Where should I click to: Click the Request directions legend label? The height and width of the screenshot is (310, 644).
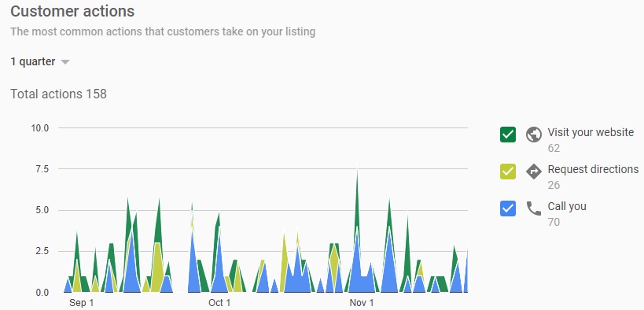(x=593, y=169)
